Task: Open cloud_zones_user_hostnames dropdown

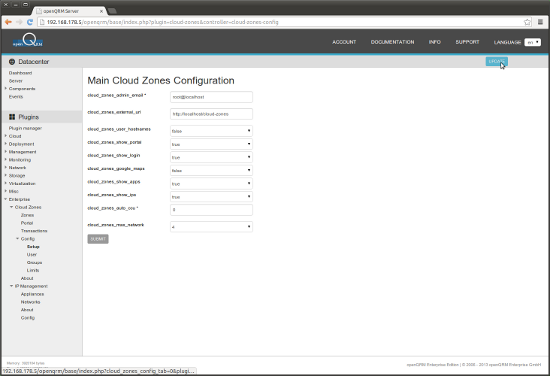Action: [x=211, y=131]
